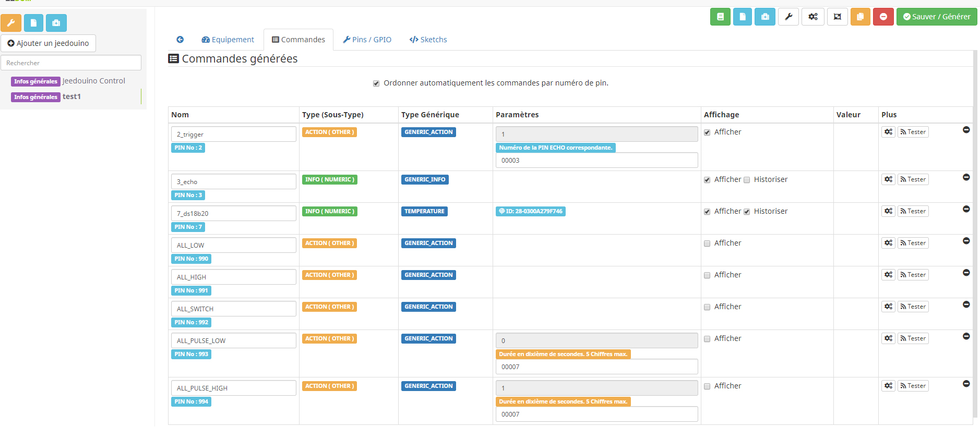This screenshot has height=427, width=980.
Task: Switch to the Pins / GPIO tab
Action: 367,40
